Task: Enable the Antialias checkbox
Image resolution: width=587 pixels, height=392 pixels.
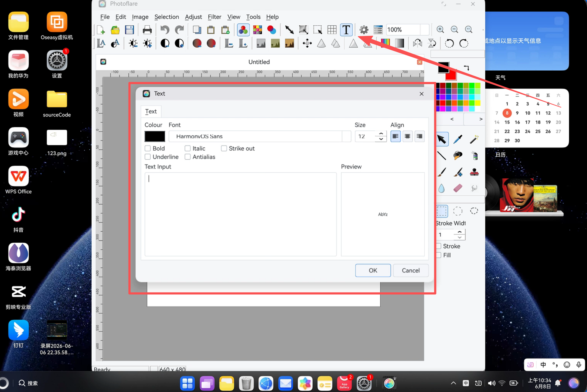Action: coord(187,157)
